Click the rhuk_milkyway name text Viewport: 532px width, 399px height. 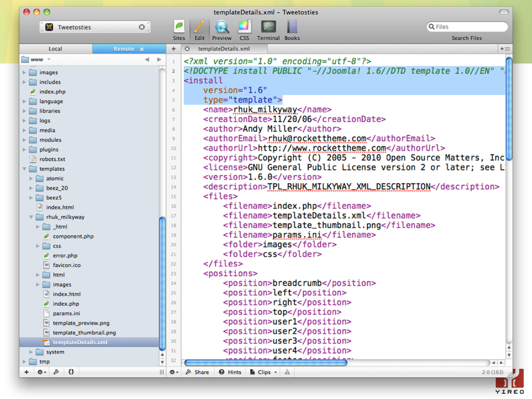265,109
